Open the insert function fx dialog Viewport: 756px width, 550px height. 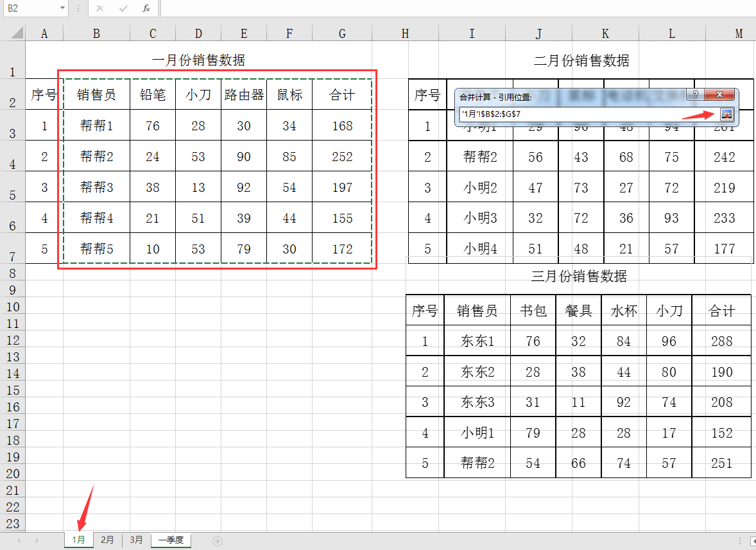point(146,8)
